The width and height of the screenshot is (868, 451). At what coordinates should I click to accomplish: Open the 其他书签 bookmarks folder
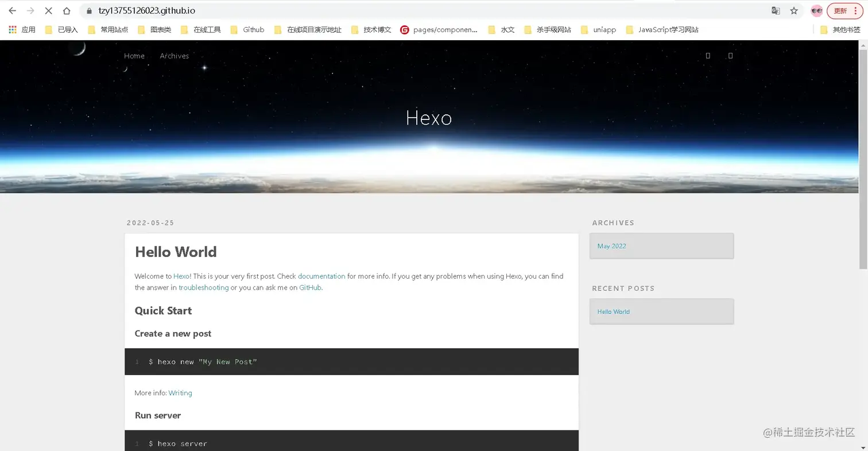pyautogui.click(x=840, y=29)
